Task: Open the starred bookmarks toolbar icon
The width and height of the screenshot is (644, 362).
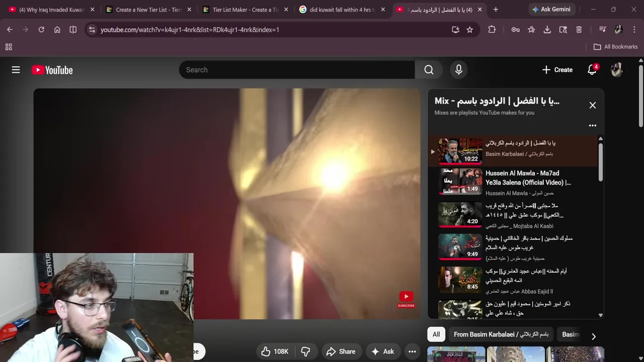Action: point(531,30)
